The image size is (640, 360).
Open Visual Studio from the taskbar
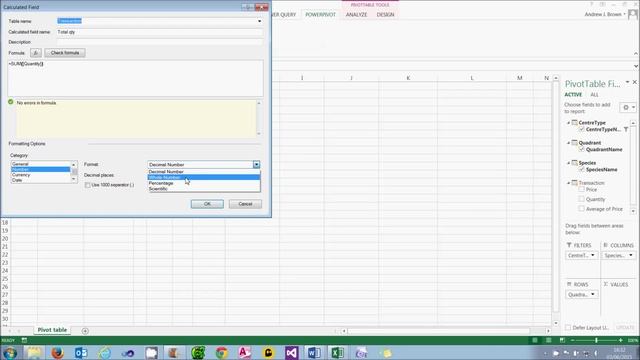(x=291, y=353)
